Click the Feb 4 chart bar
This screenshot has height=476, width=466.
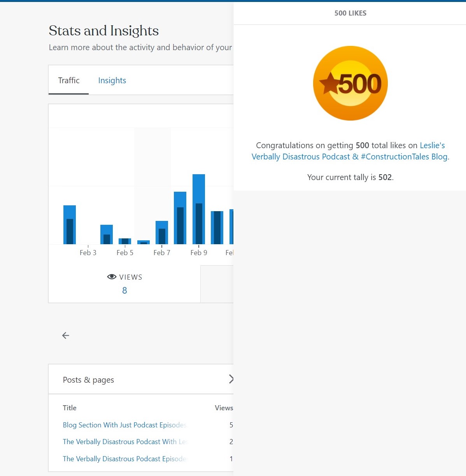[107, 234]
